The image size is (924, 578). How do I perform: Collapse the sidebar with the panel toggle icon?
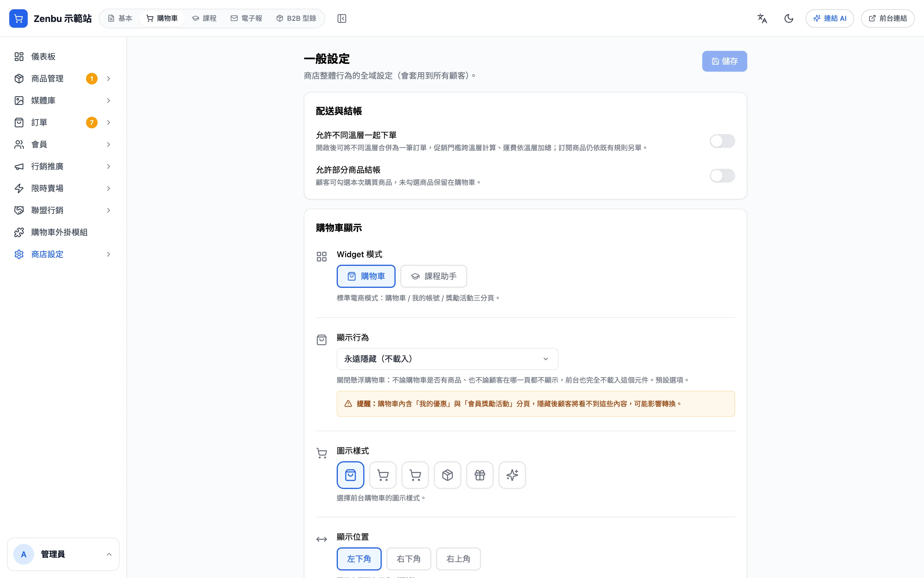[342, 18]
